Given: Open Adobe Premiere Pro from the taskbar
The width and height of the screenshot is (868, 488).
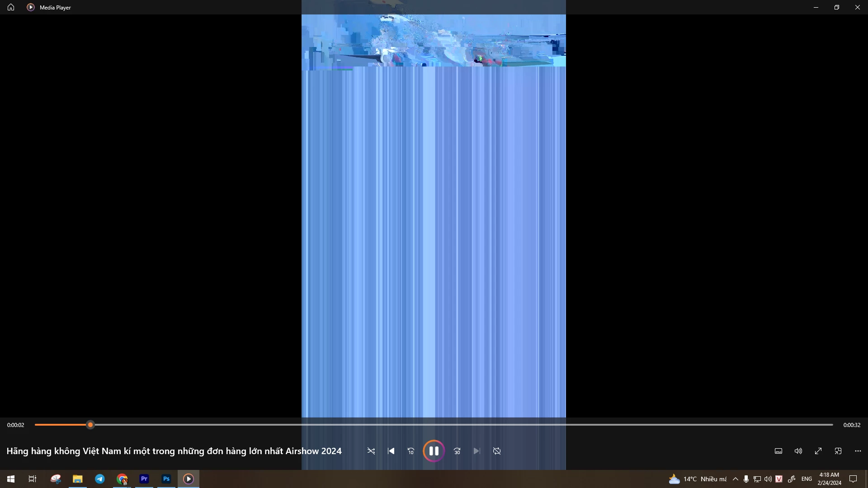Looking at the screenshot, I should click(x=144, y=479).
